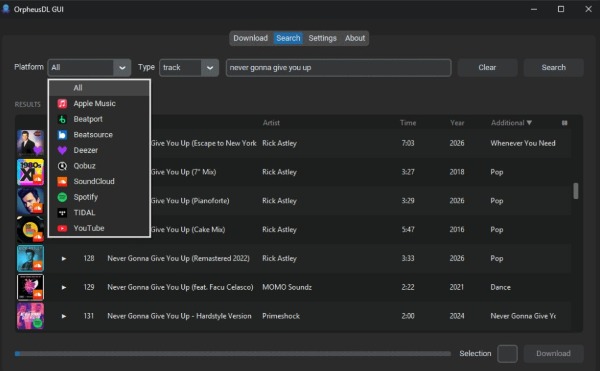Select the MOMO Soundz artist cell
Viewport: 600px width, 371px height.
[287, 287]
